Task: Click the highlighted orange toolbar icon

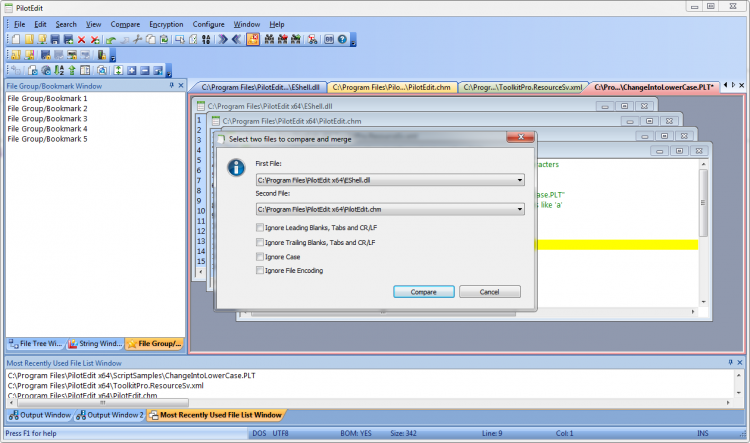Action: click(253, 39)
